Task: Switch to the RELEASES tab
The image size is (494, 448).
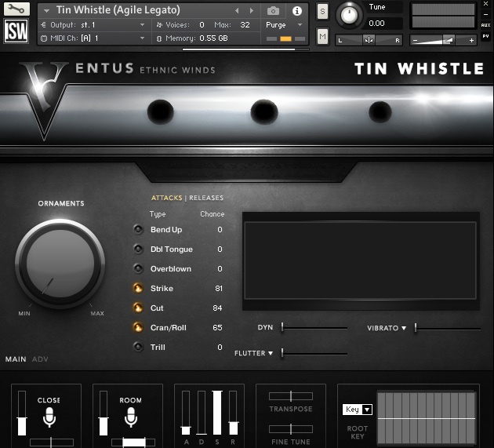Action: [x=206, y=198]
